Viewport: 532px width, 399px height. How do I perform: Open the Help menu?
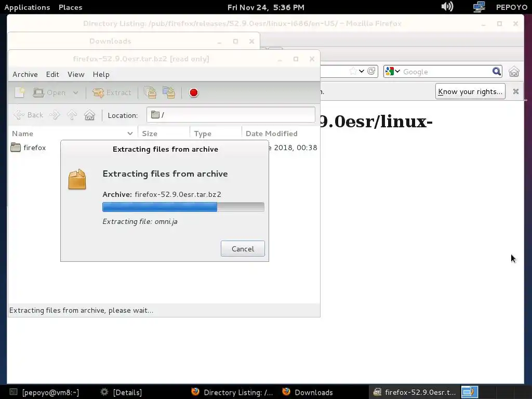[x=101, y=74]
